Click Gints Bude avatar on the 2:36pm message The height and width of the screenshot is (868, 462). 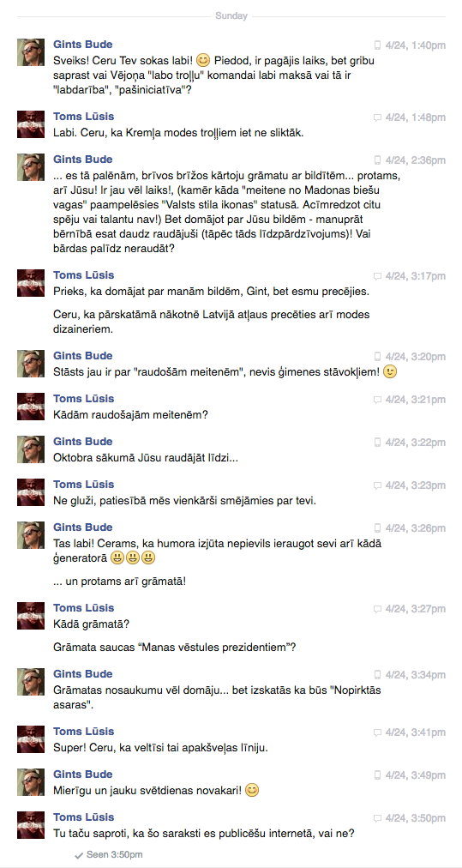coord(31,167)
